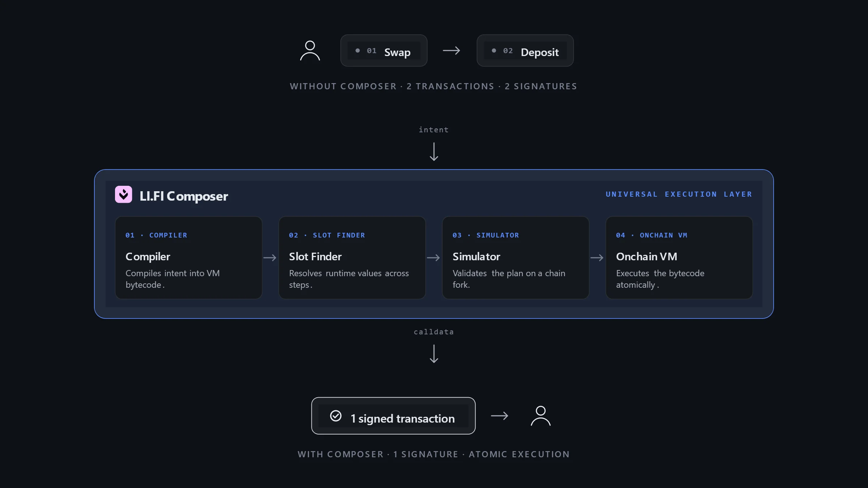Click 'Compiles intent into VM bytecode' description
This screenshot has height=488, width=868.
point(173,279)
